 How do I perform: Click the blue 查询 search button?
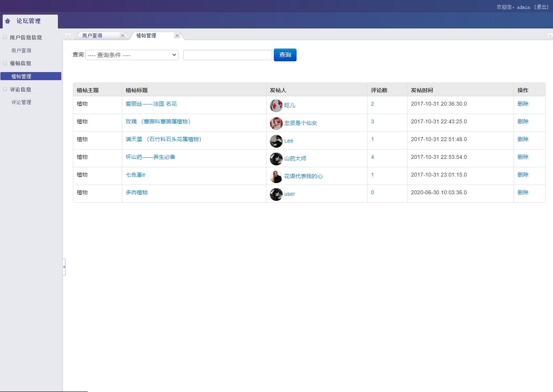tap(285, 55)
